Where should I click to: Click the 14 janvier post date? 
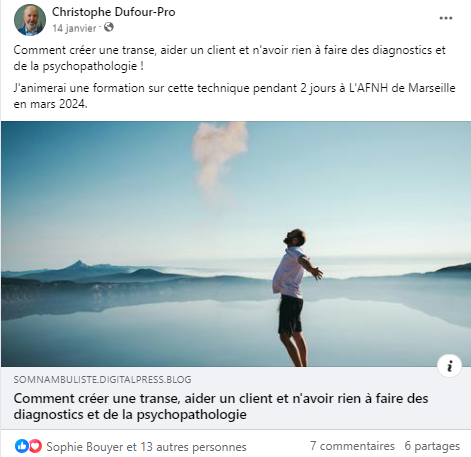click(74, 28)
